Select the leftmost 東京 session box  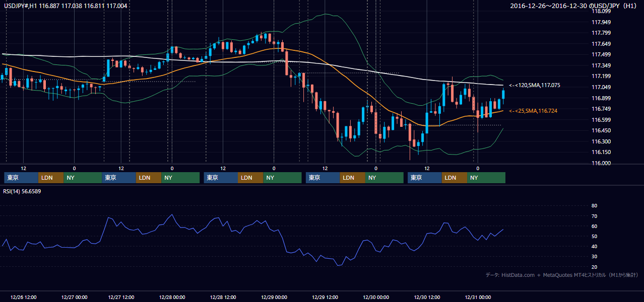[21, 178]
